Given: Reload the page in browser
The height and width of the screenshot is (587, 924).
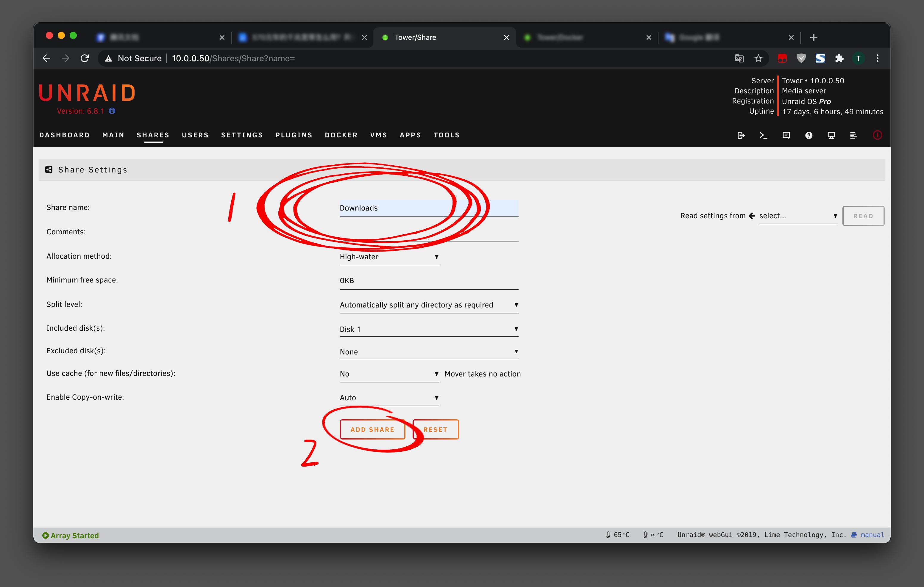Looking at the screenshot, I should pos(85,58).
